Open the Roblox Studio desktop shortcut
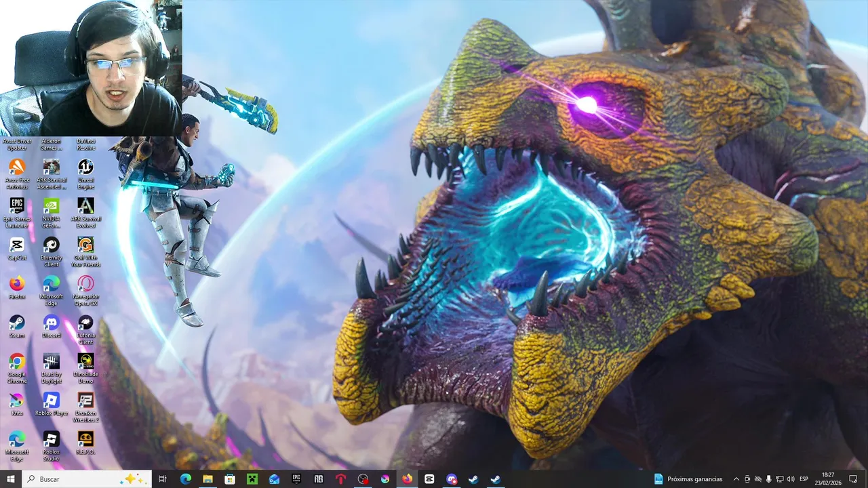The image size is (868, 488). pos(51,446)
